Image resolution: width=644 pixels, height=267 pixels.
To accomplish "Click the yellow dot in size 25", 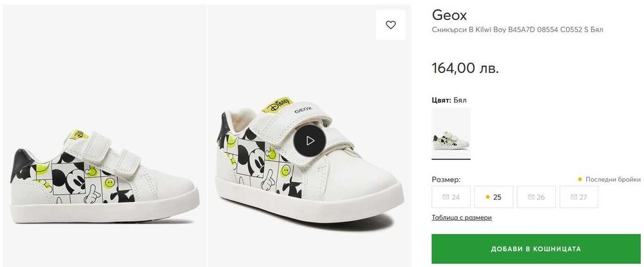I will click(x=488, y=197).
